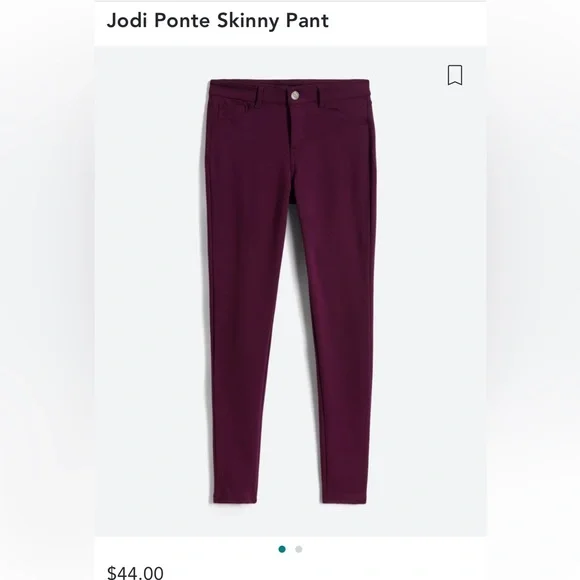Select the $44.00 price text
580x580 pixels.
[135, 573]
